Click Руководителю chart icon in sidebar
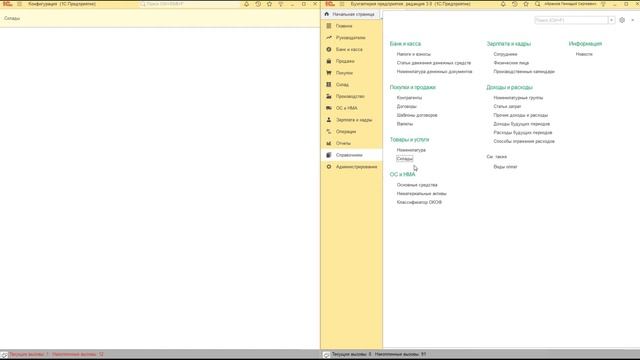This screenshot has height=360, width=640. (329, 38)
